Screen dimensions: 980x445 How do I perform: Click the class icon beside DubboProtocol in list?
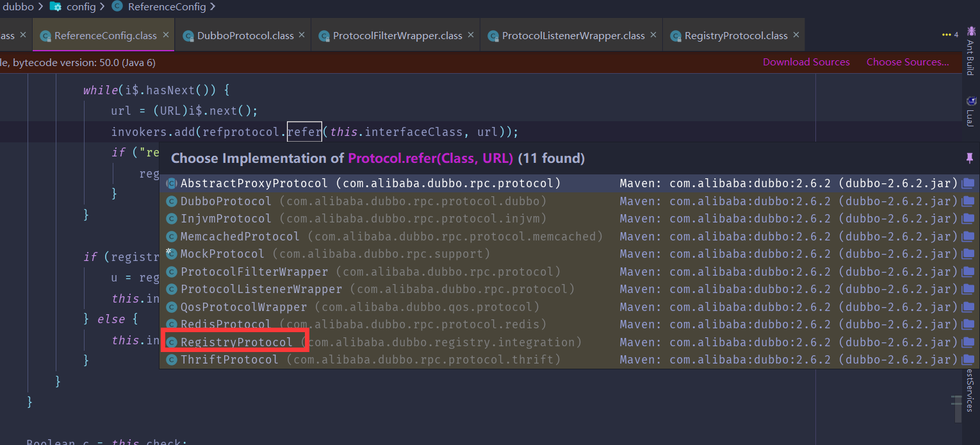(172, 201)
